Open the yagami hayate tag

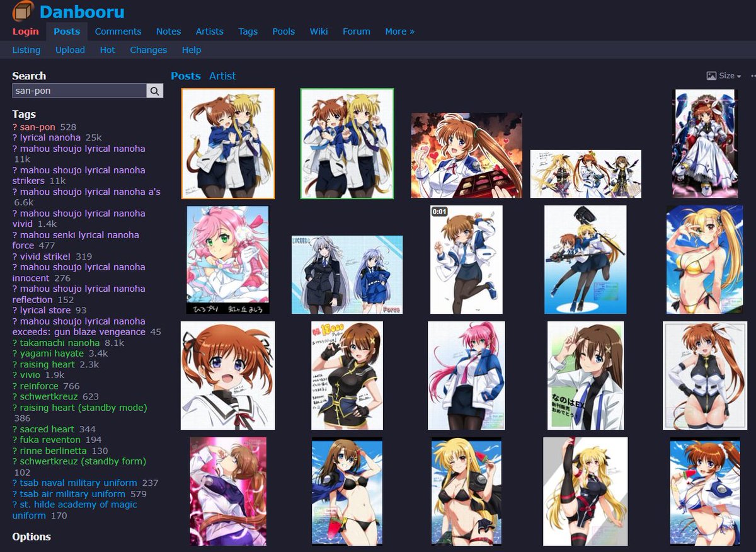pyautogui.click(x=52, y=354)
